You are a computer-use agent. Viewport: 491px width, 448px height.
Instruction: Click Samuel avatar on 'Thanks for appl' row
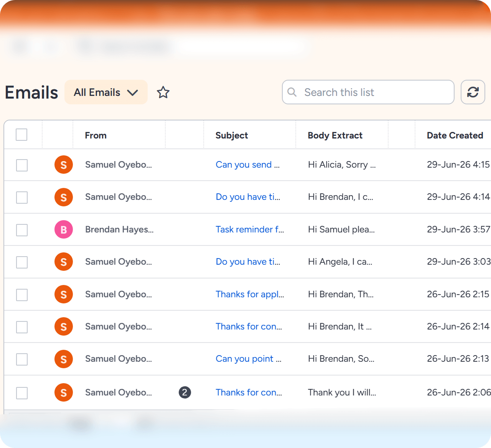[x=64, y=294]
